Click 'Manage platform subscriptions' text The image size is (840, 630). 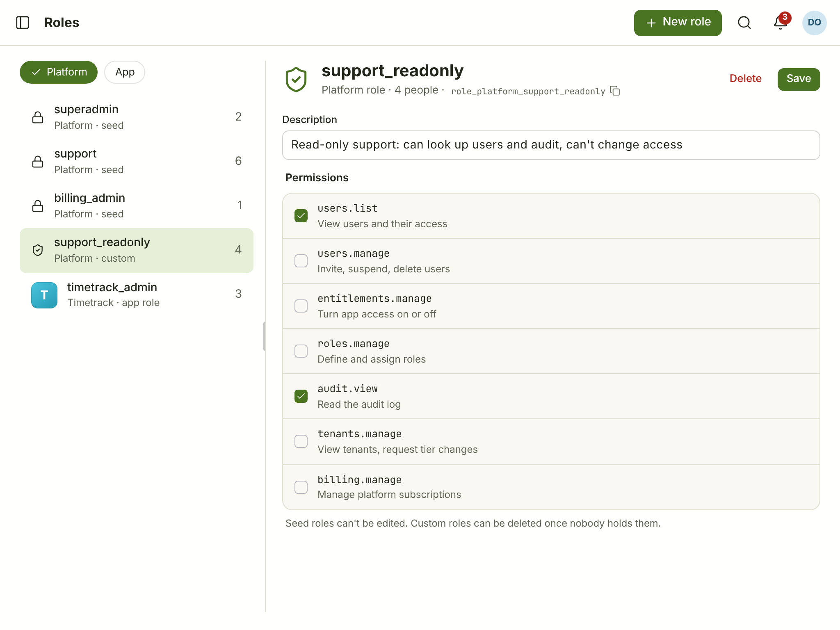tap(389, 495)
